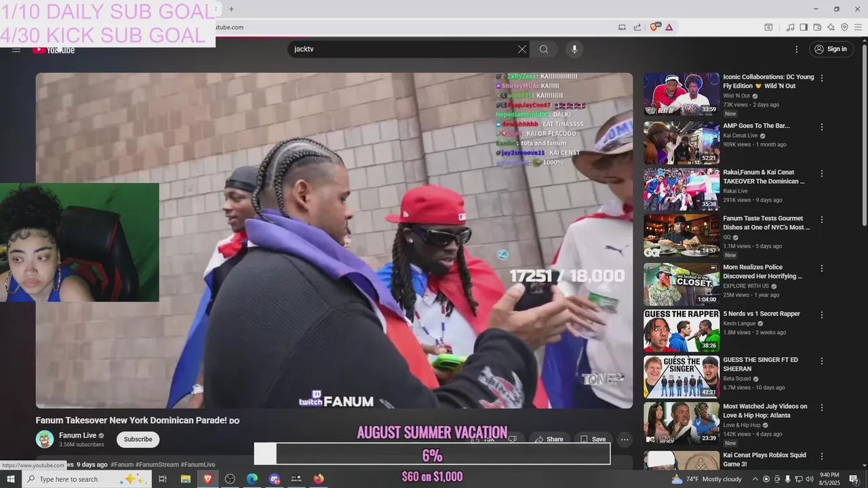Open the Fanum Live channel name link
The height and width of the screenshot is (488, 868).
pos(78,435)
